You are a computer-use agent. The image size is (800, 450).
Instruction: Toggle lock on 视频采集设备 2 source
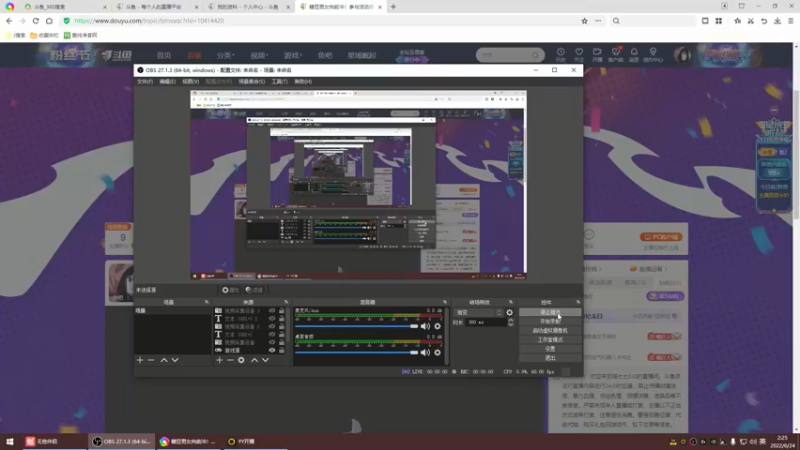point(282,327)
